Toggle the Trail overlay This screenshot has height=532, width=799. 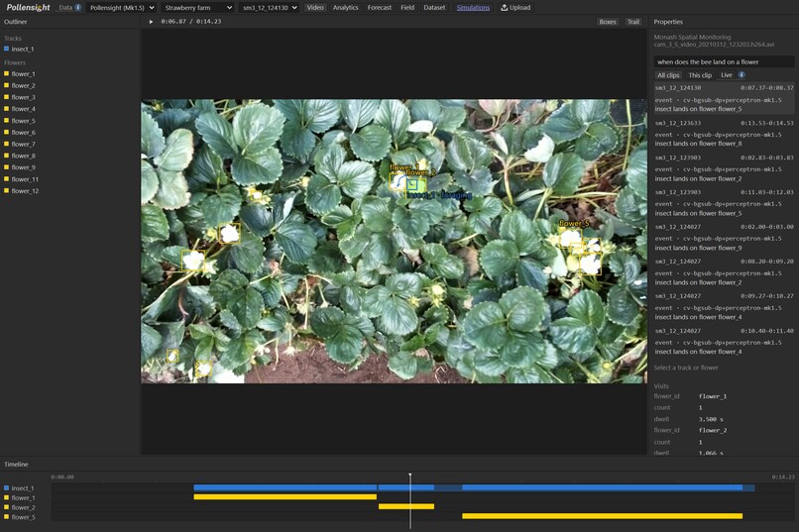pos(633,22)
